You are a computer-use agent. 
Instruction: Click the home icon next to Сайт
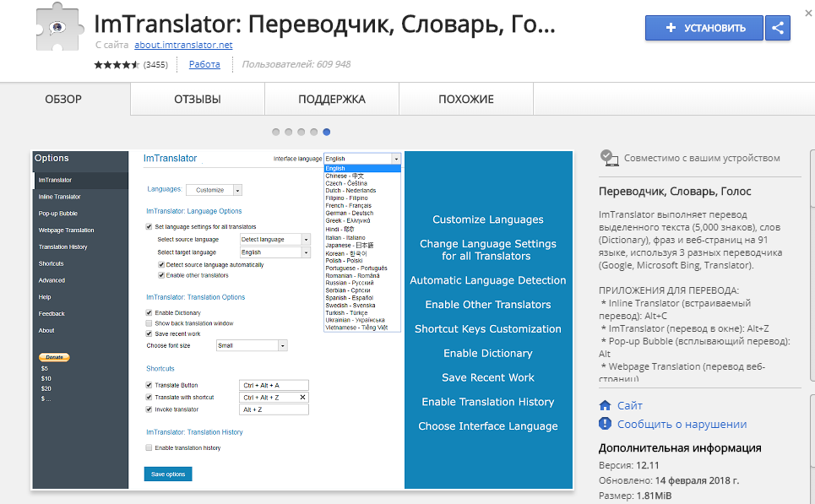(x=603, y=405)
